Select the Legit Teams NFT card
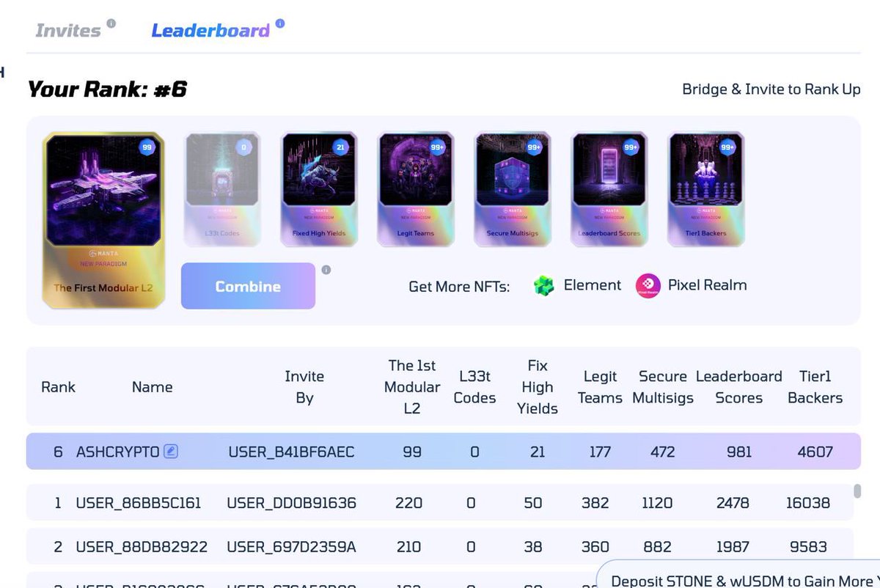880x588 pixels. (x=415, y=188)
